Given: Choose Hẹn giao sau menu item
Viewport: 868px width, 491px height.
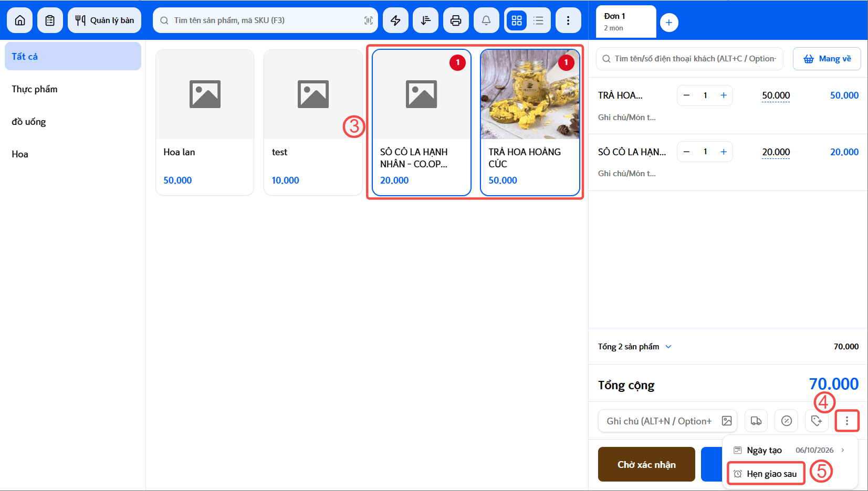Looking at the screenshot, I should tap(766, 474).
